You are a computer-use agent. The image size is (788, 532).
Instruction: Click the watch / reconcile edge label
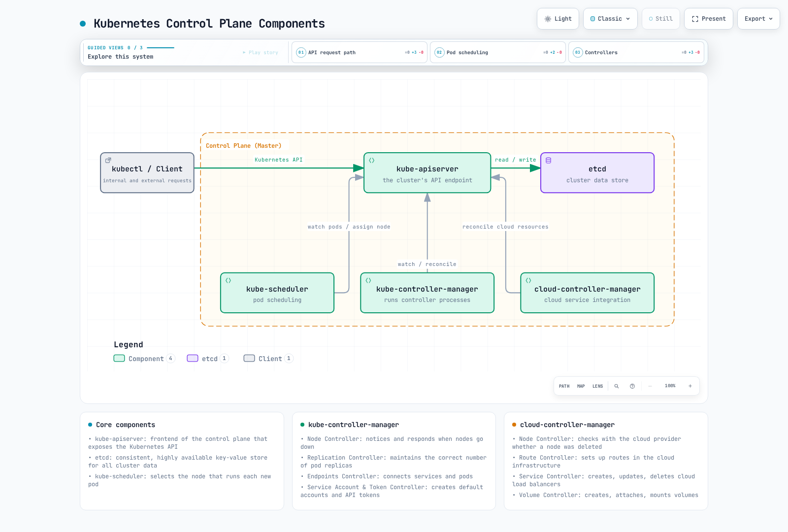pyautogui.click(x=427, y=264)
